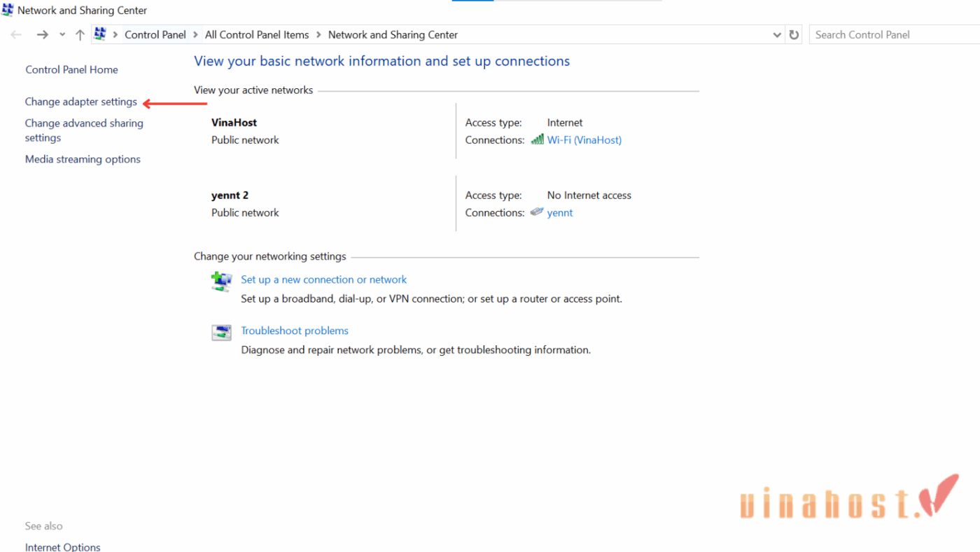Click the Troubleshoot problems icon
Viewport: 980px width, 552px height.
(221, 333)
